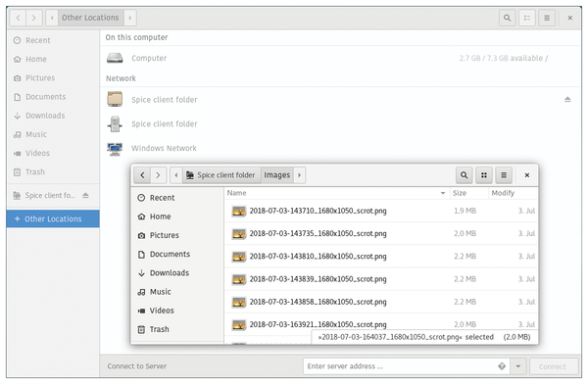
Task: Open the Windows Network entry
Action: coord(340,148)
